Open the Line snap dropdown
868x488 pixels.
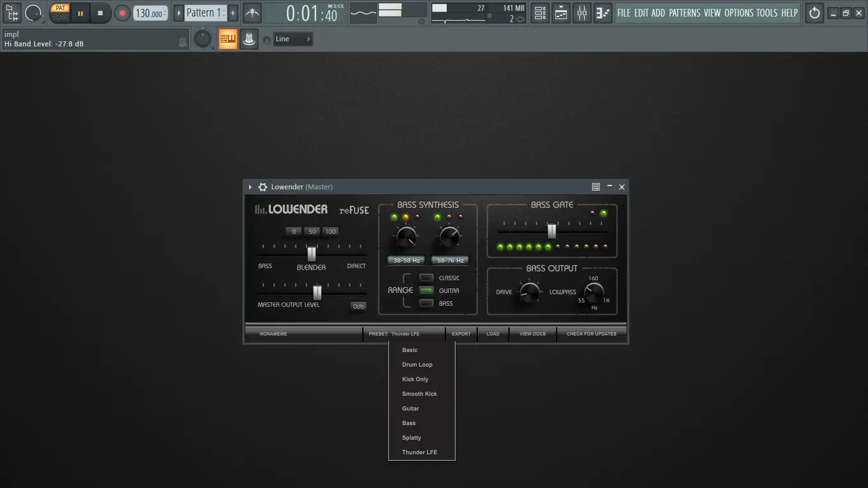293,39
